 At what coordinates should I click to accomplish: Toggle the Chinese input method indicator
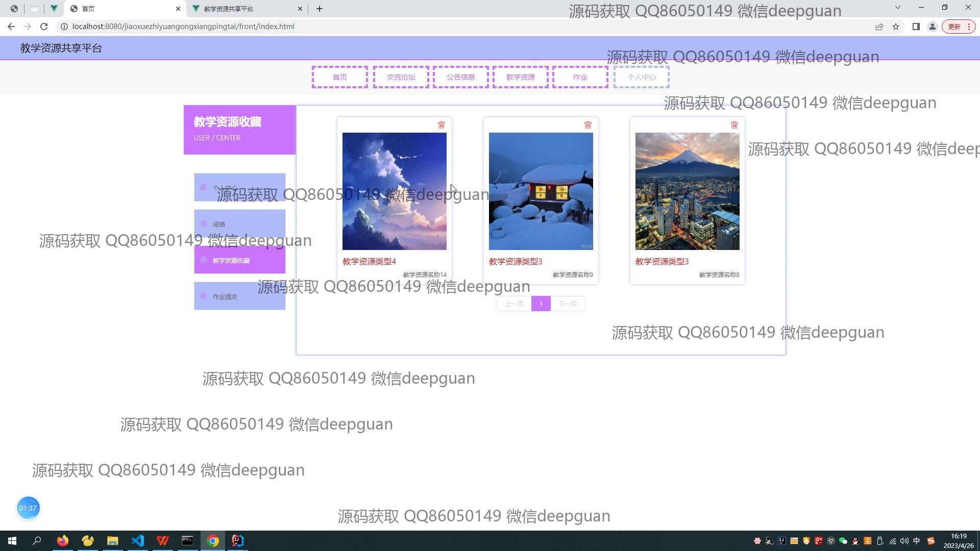pos(917,541)
